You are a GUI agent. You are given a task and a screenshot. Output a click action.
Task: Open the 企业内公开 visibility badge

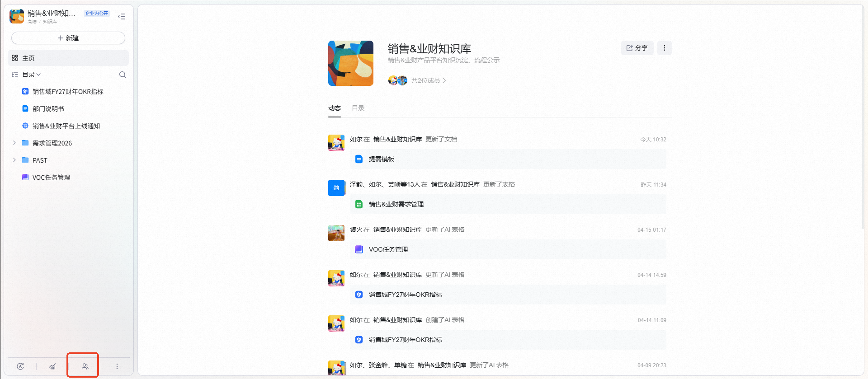pyautogui.click(x=97, y=13)
